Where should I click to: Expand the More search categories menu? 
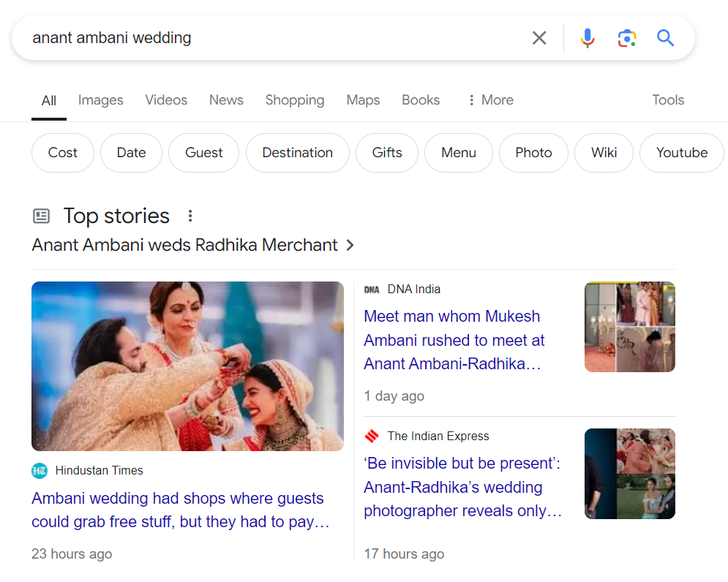pos(490,100)
